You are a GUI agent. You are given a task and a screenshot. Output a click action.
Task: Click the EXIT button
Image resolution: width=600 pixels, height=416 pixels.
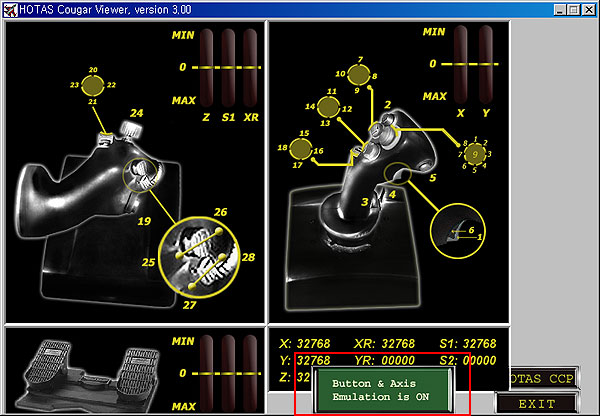coord(536,404)
